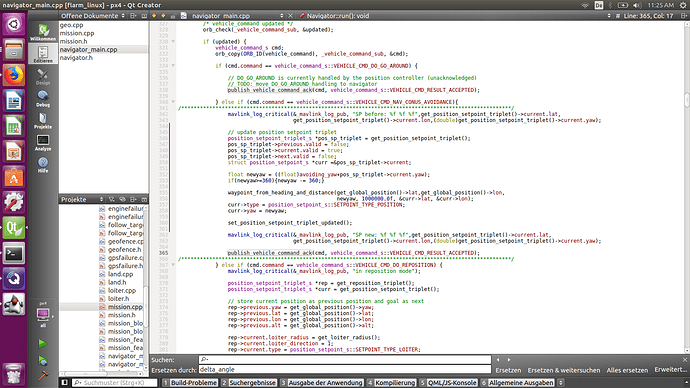This screenshot has width=690, height=388.
Task: Click Ersetzen & weitersuchen button
Action: [x=564, y=370]
